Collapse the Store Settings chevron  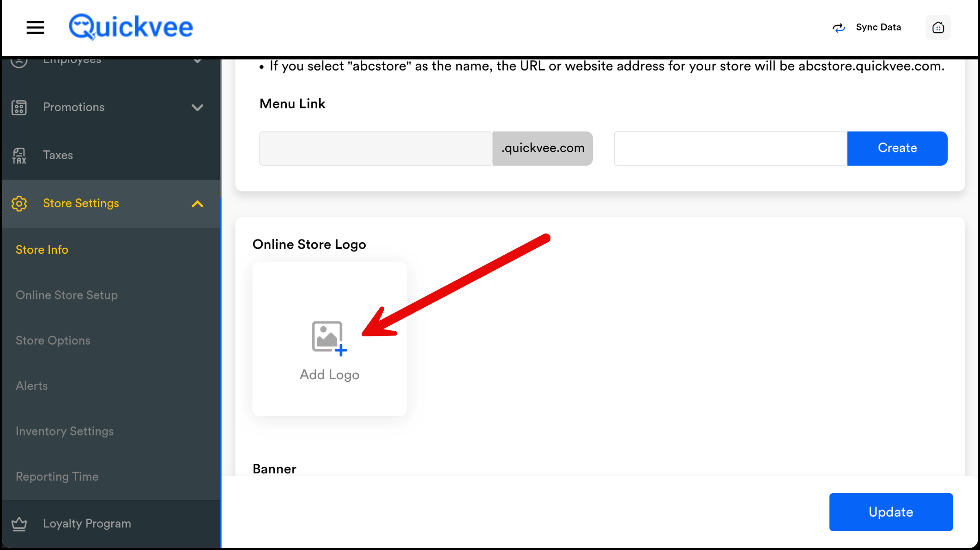tap(197, 203)
